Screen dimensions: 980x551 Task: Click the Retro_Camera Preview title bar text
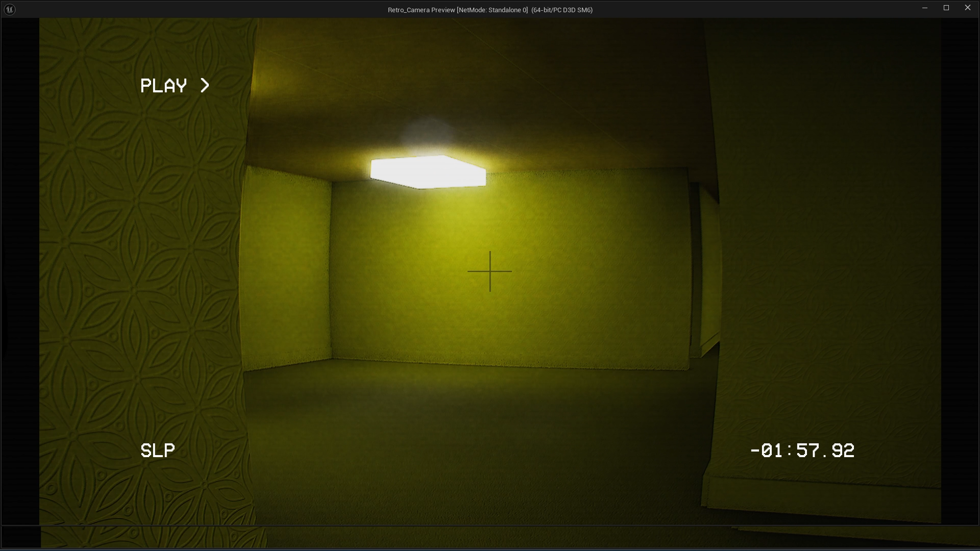click(x=489, y=10)
